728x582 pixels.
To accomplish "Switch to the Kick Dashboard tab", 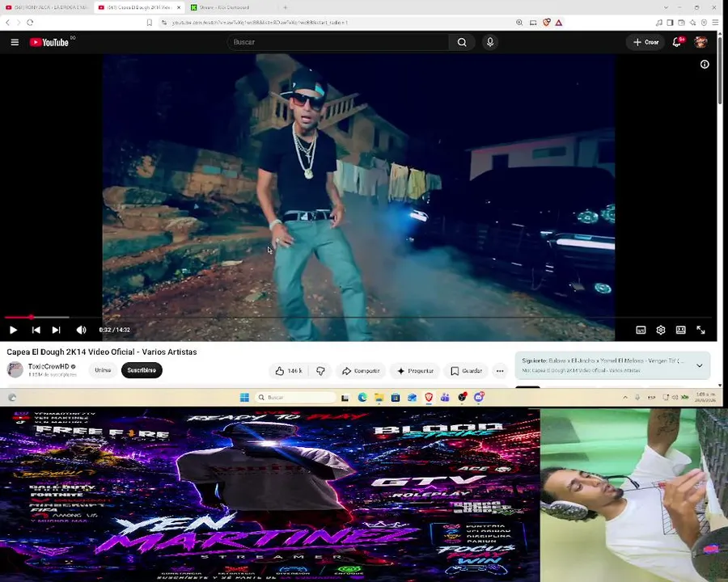I will 225,7.
